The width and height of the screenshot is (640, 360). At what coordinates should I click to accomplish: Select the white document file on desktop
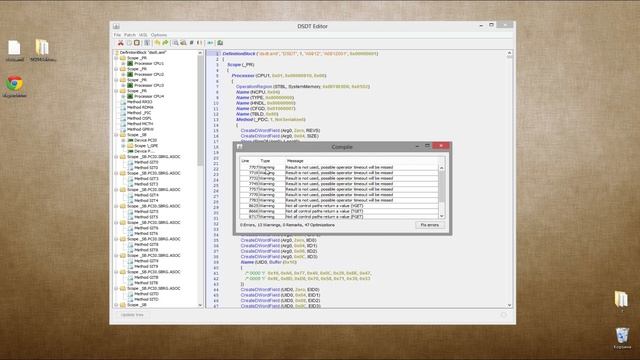(x=14, y=48)
